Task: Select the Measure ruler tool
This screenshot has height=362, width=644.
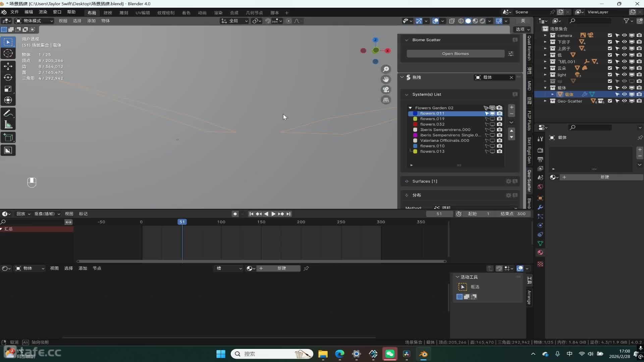Action: coord(8,125)
